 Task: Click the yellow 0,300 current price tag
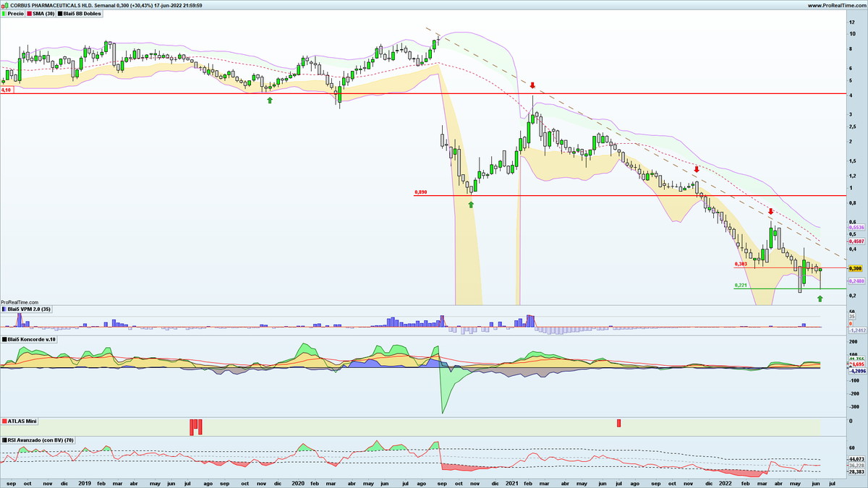[856, 267]
